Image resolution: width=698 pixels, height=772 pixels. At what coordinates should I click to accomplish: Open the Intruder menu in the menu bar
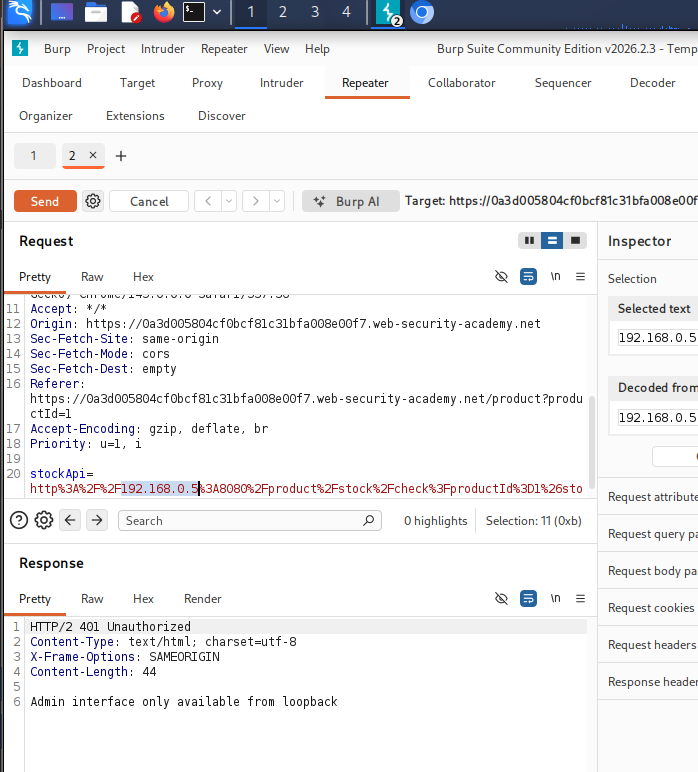coord(162,49)
